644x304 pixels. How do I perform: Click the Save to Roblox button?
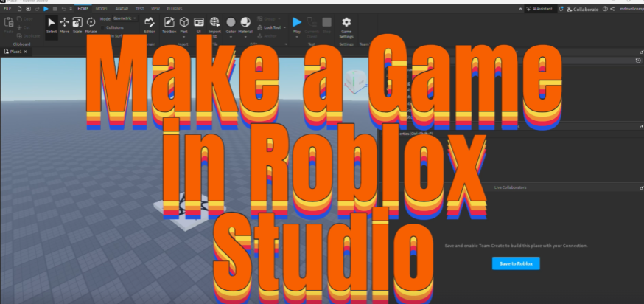coord(516,263)
